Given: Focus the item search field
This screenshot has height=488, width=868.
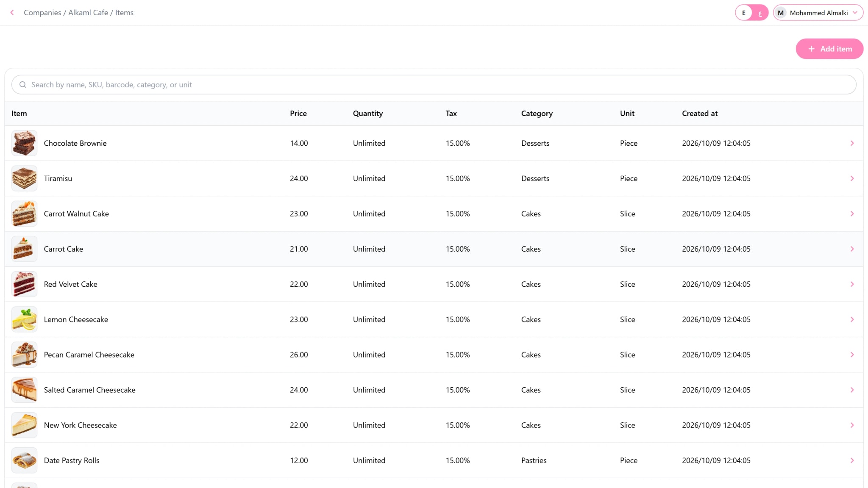Looking at the screenshot, I should pyautogui.click(x=434, y=85).
